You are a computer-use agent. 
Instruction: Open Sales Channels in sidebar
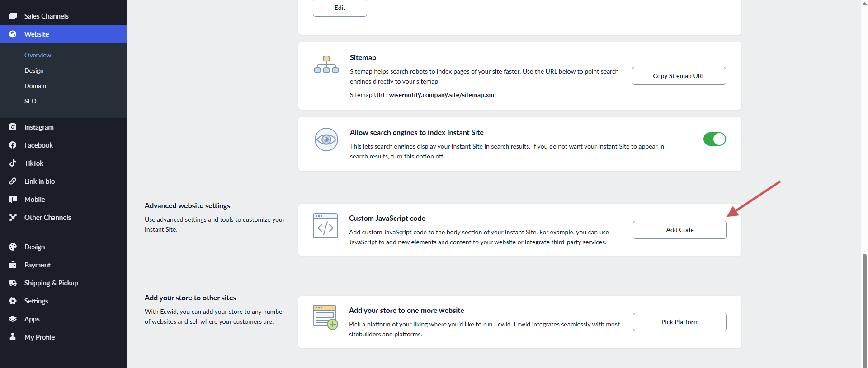click(46, 16)
